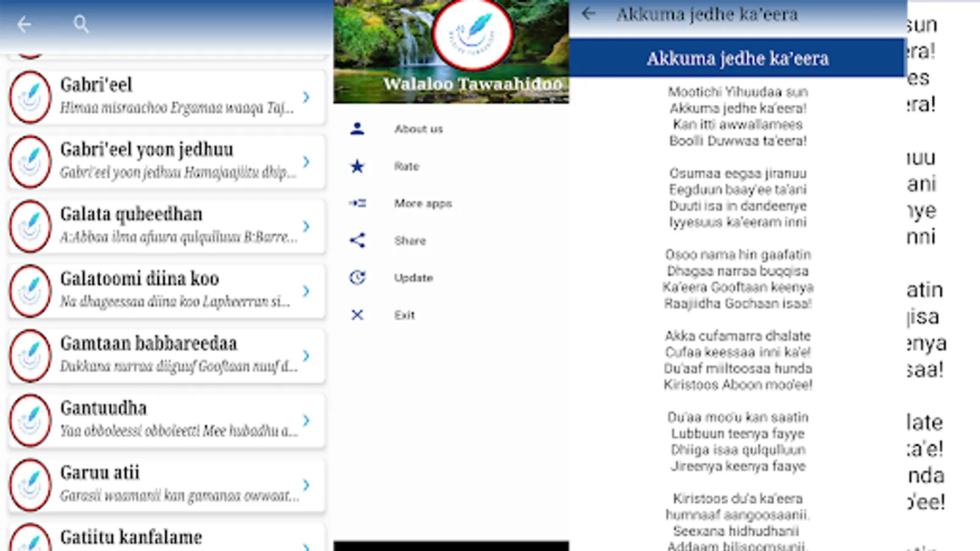
Task: Click the Walaloo Tawaahidoo header title
Action: click(x=473, y=84)
